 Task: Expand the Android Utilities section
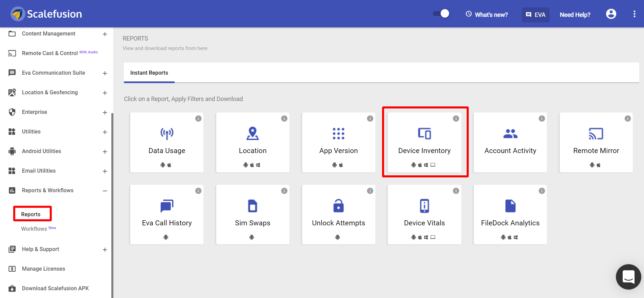105,152
